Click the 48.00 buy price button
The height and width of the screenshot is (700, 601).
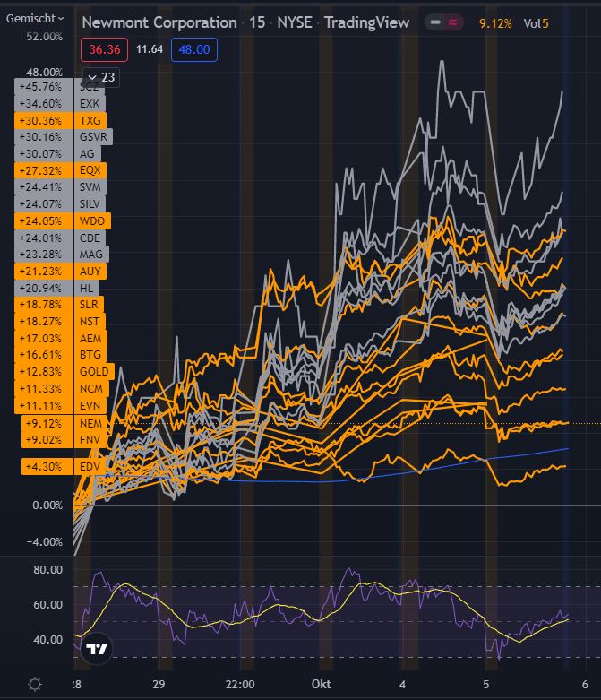[194, 49]
